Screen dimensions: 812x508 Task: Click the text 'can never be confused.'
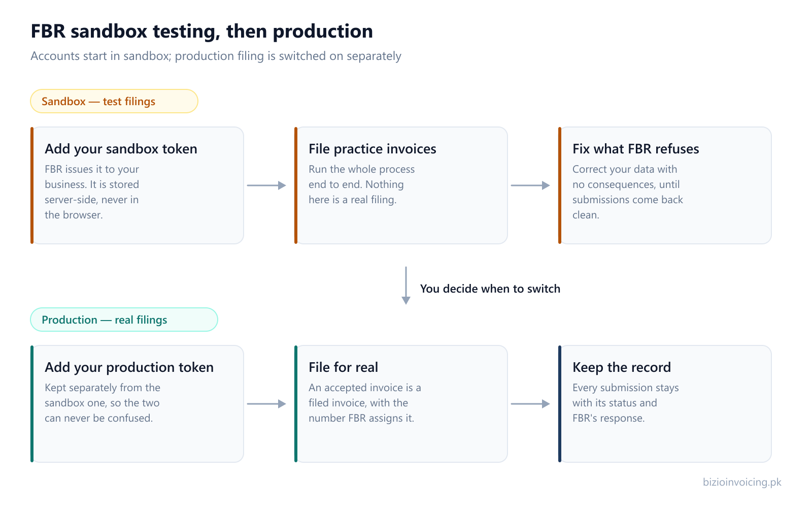pos(99,418)
